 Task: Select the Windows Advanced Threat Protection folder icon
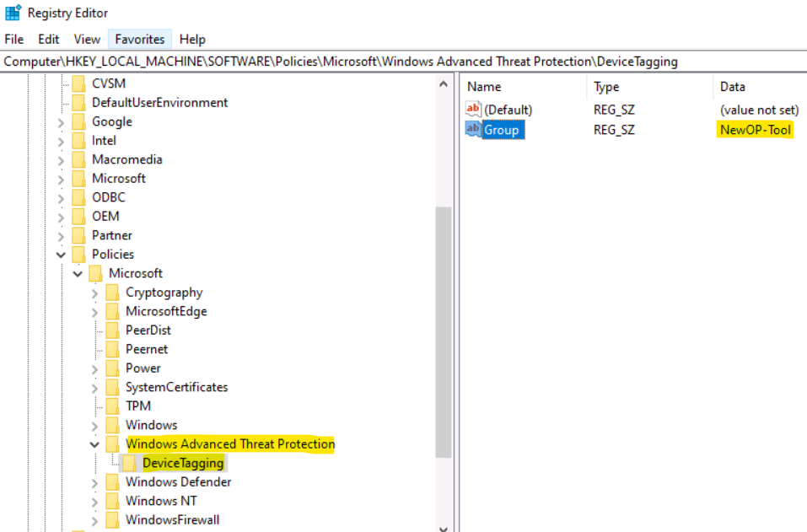click(x=112, y=444)
